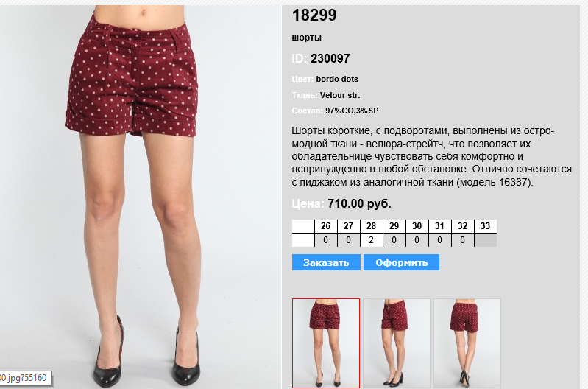
Task: Click the blue Заказать button
Action: pyautogui.click(x=326, y=262)
